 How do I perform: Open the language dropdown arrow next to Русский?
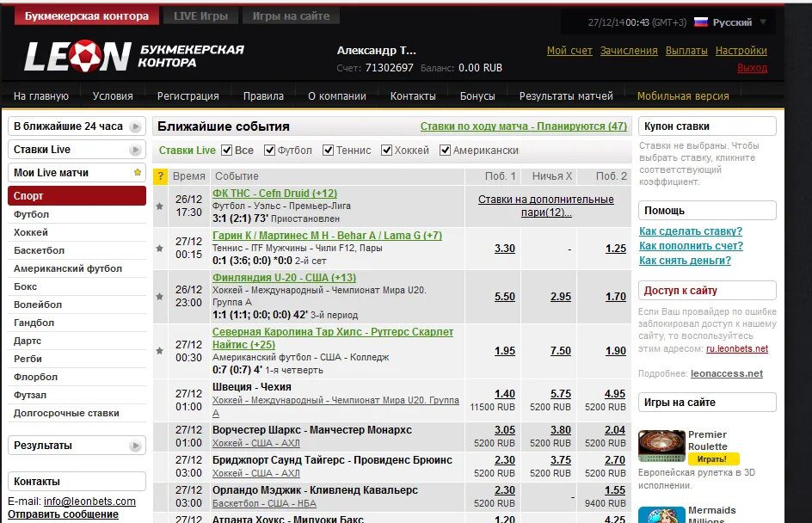763,22
